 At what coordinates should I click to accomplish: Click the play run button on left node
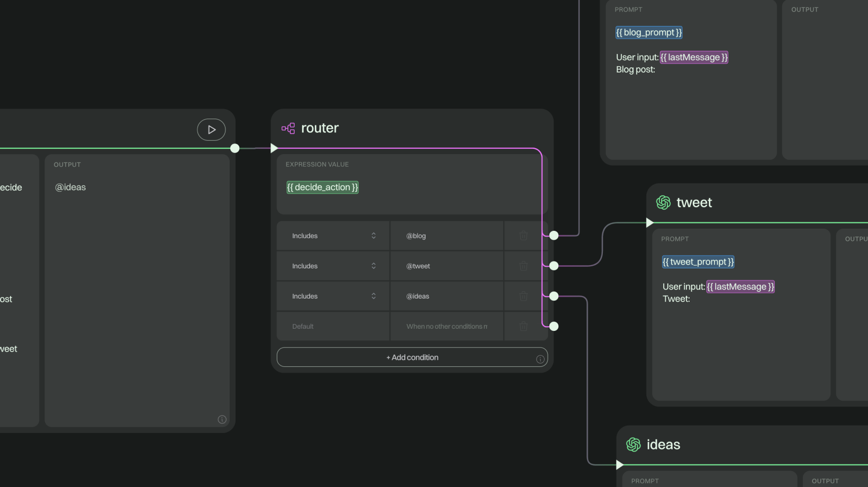[x=211, y=130]
